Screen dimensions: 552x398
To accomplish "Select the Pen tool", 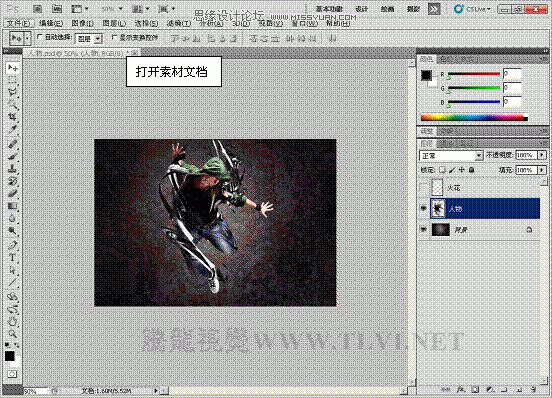I will click(13, 245).
